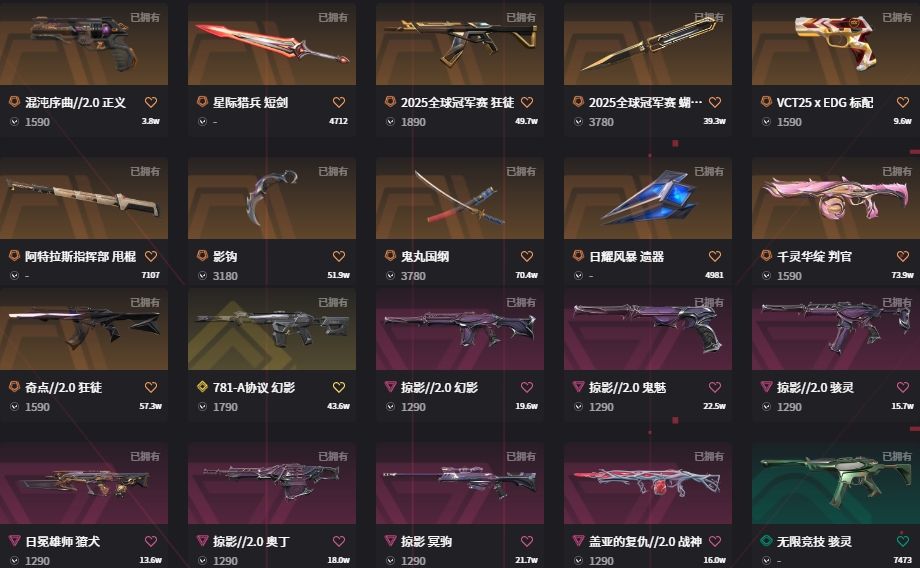Click the heart next to 781-A协议 幻影
920x568 pixels.
pos(339,387)
